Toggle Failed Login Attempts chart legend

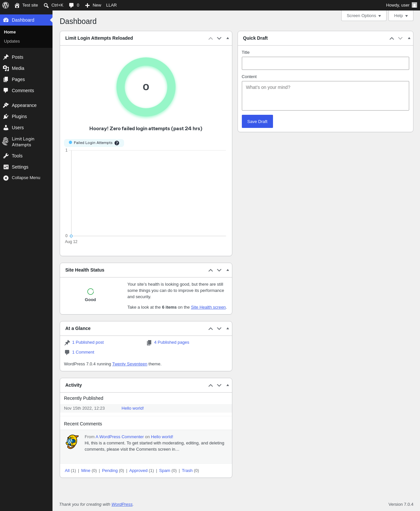click(94, 143)
